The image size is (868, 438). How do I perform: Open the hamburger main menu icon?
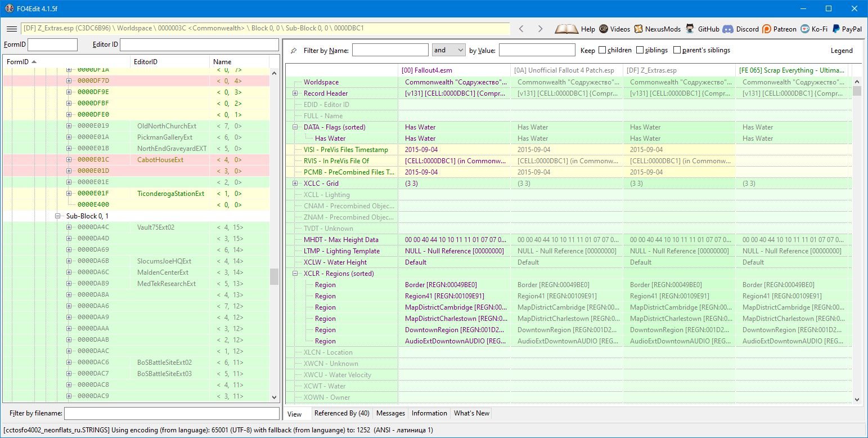[x=11, y=29]
